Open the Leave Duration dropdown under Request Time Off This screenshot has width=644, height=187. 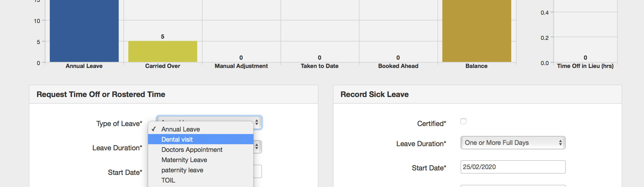click(258, 147)
